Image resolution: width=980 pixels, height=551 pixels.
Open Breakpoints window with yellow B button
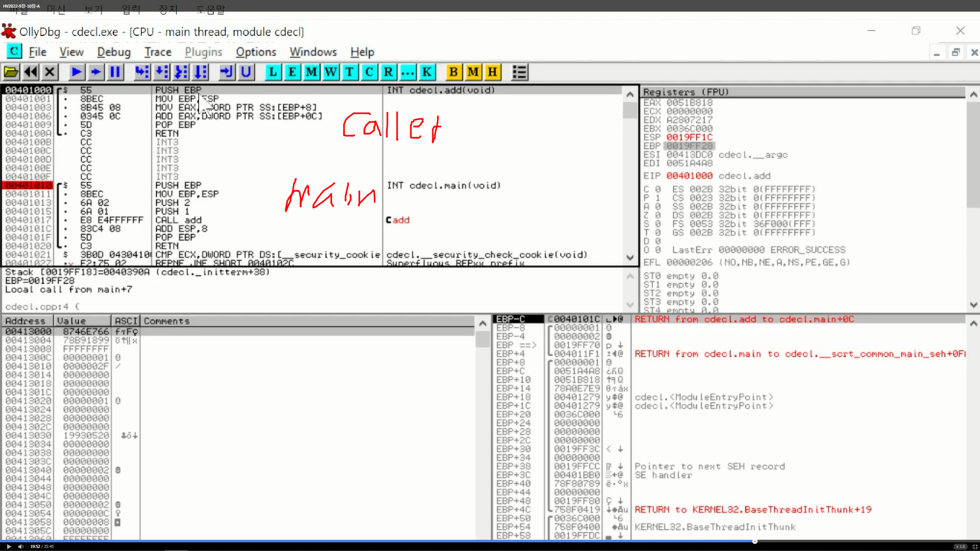(x=454, y=72)
